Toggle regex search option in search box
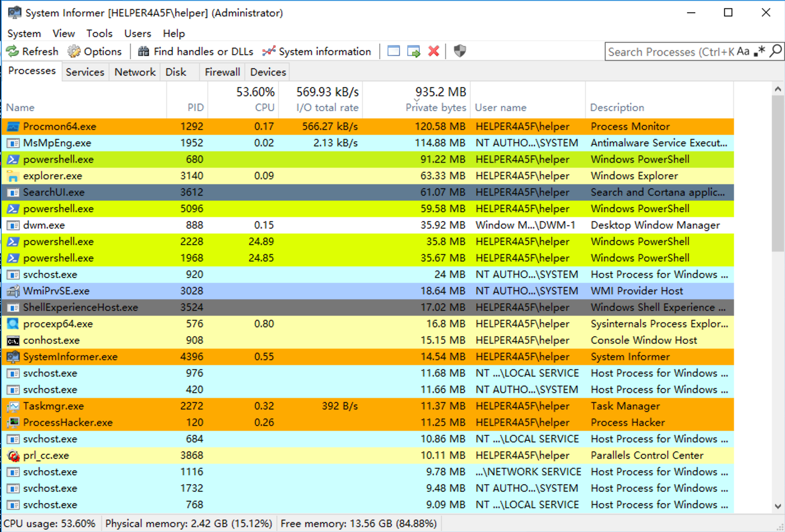785x532 pixels. [759, 51]
